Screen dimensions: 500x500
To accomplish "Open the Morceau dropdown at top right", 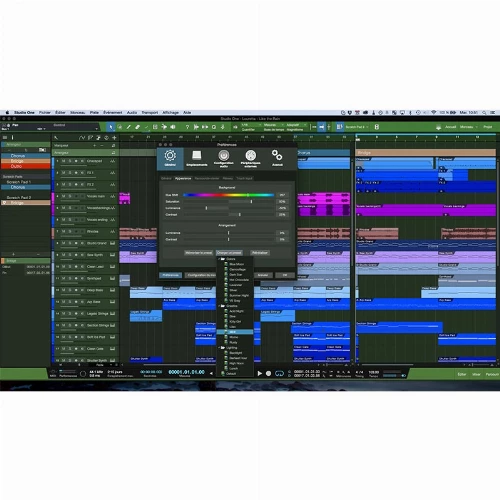I will [x=469, y=127].
